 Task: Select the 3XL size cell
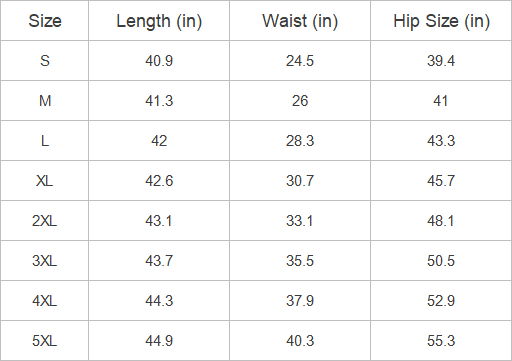(45, 261)
